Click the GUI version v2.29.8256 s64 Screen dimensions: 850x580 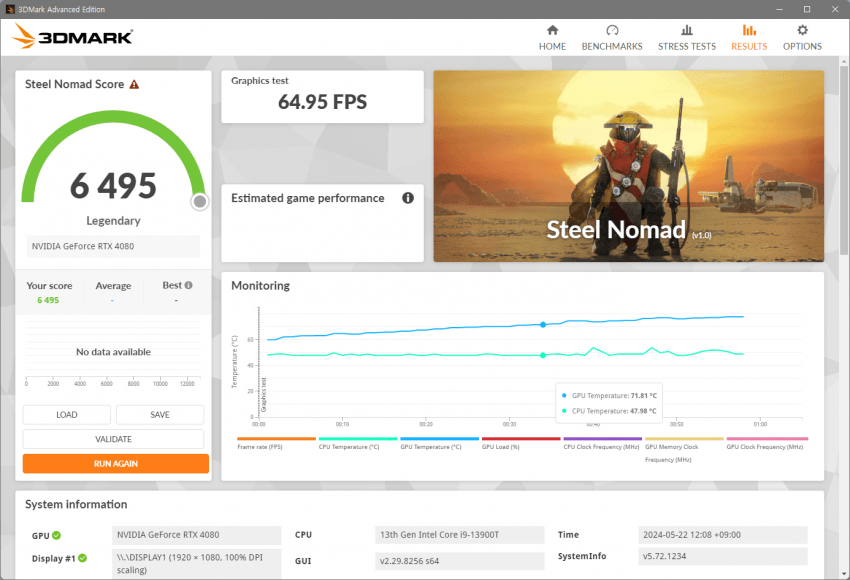pyautogui.click(x=459, y=561)
